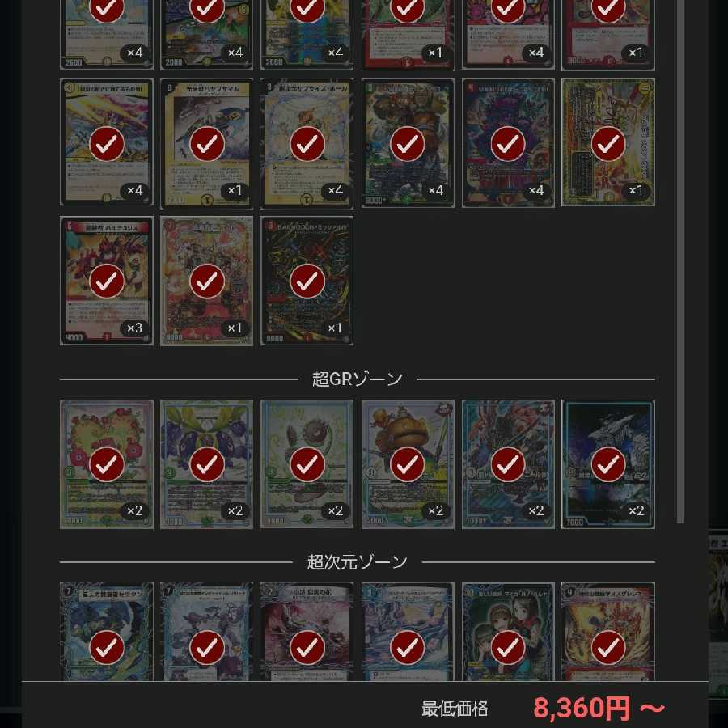Screen dimensions: 728x728
Task: Click the deck list vertical scrollbar
Action: click(680, 261)
